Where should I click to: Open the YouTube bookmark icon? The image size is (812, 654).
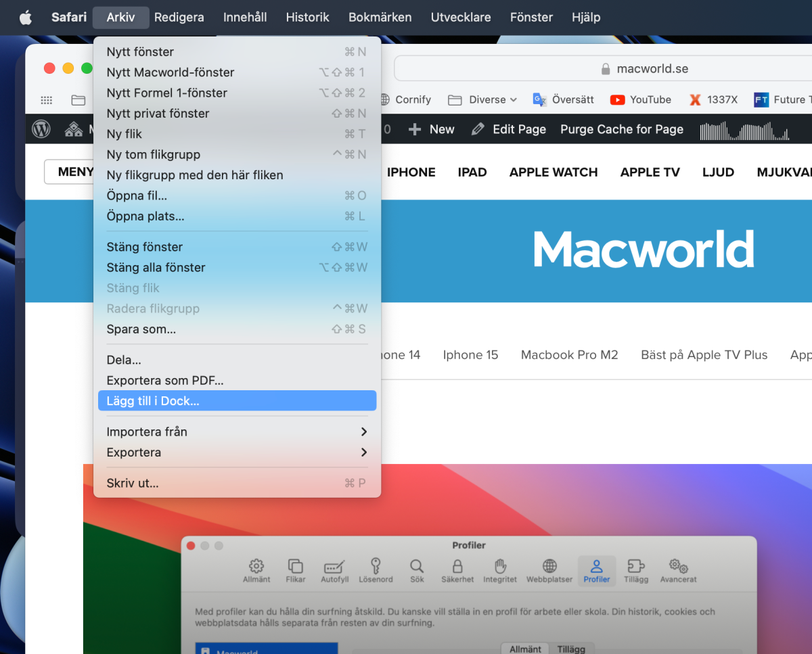(617, 100)
